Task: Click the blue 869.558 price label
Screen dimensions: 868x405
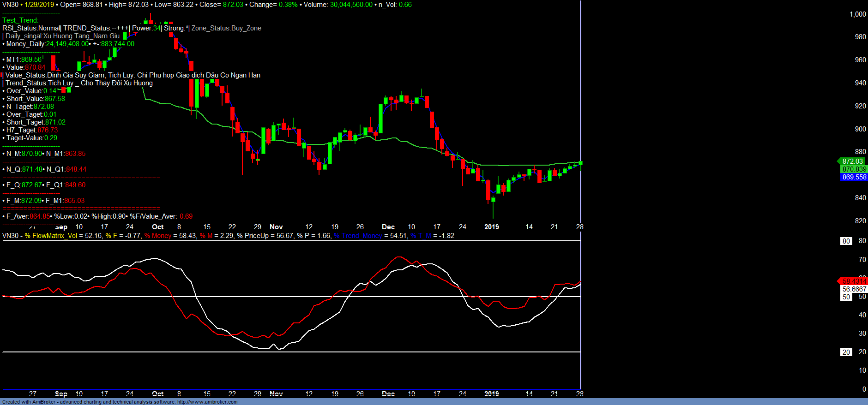Action: [854, 177]
